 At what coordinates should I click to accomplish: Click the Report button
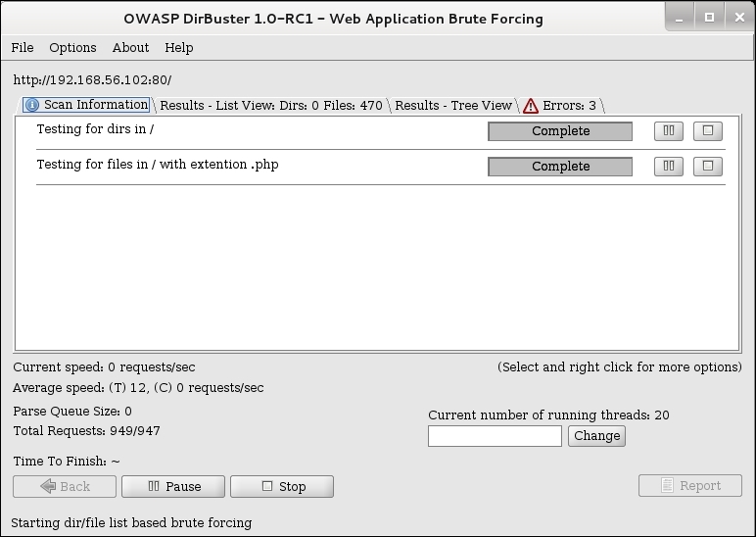coord(690,485)
